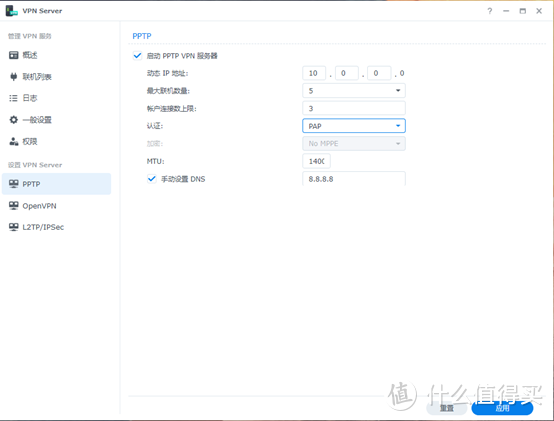
Task: Click the L2TP/IPSec network icon in sidebar
Action: [13, 227]
